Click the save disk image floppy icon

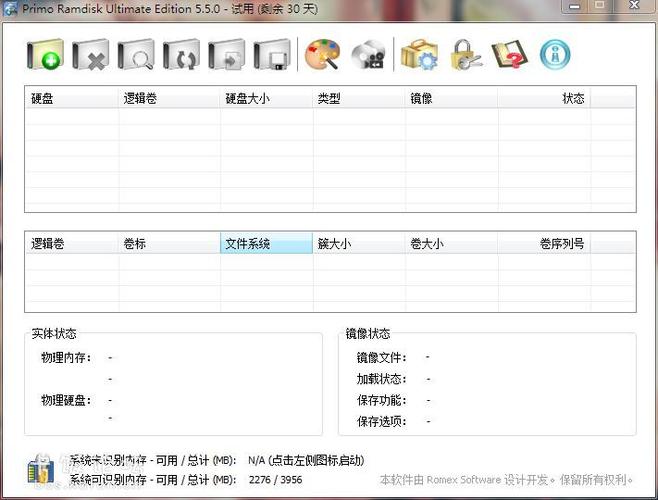[272, 55]
